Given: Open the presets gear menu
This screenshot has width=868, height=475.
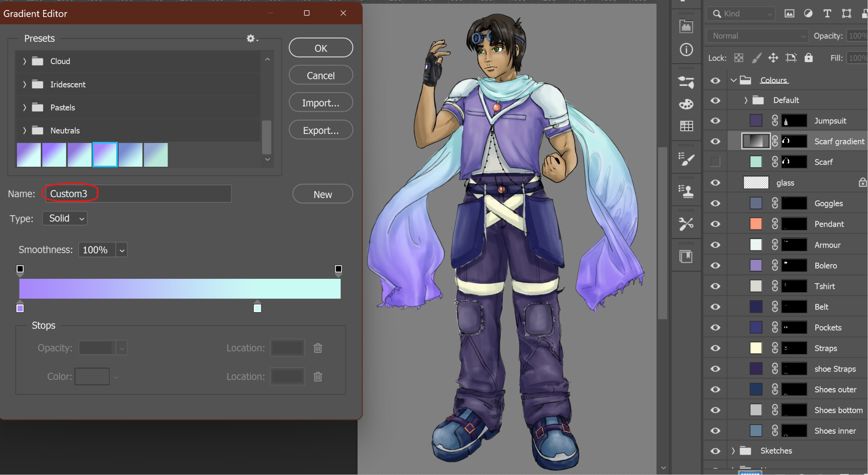Looking at the screenshot, I should (252, 38).
